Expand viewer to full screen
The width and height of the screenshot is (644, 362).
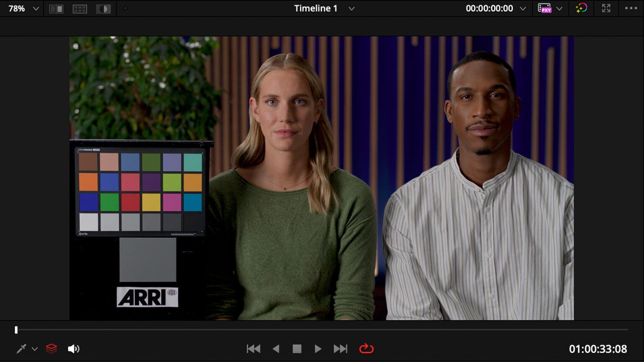605,8
